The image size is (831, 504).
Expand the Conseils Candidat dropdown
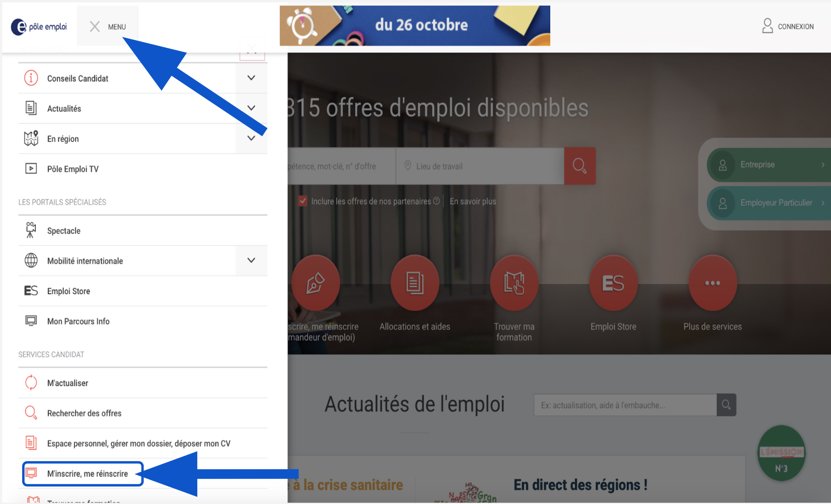point(252,78)
